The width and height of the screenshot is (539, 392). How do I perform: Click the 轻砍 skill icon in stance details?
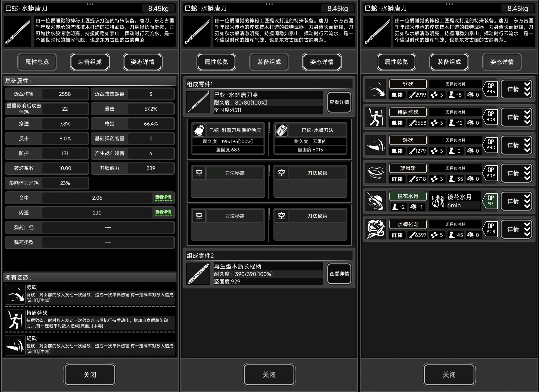376,145
